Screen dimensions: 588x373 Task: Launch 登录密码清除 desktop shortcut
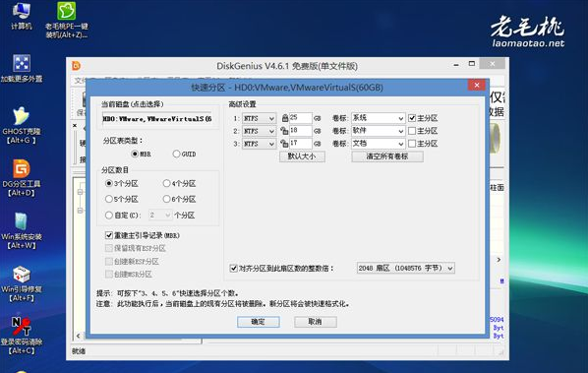click(22, 336)
